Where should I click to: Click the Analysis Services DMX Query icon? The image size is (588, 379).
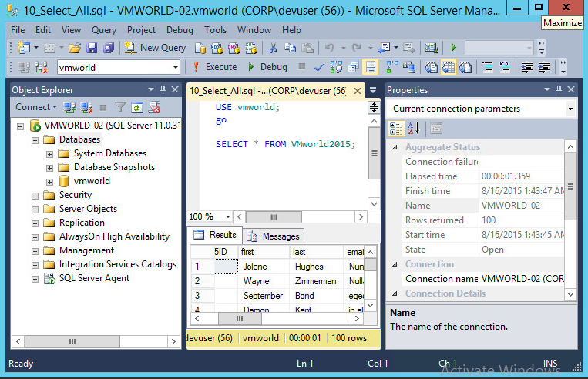coord(234,48)
